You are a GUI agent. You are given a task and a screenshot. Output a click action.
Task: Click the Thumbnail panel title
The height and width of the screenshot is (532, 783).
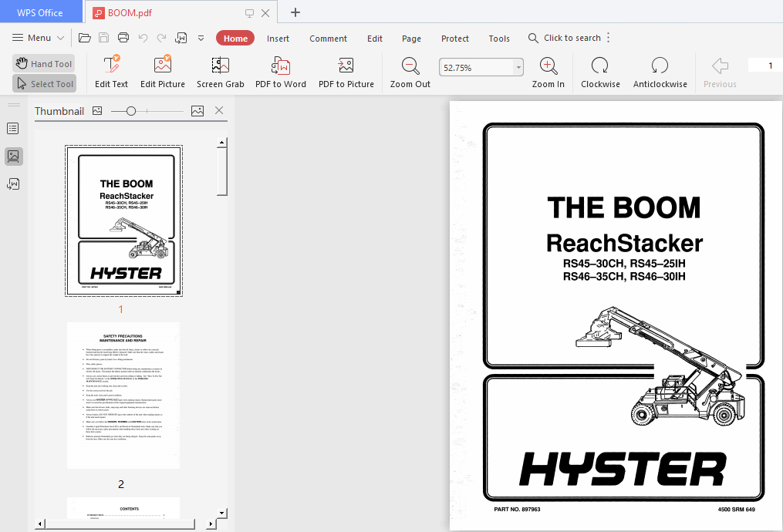59,111
